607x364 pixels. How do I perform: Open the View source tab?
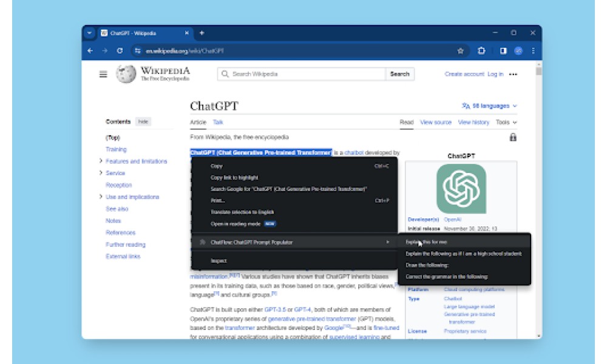pos(436,122)
